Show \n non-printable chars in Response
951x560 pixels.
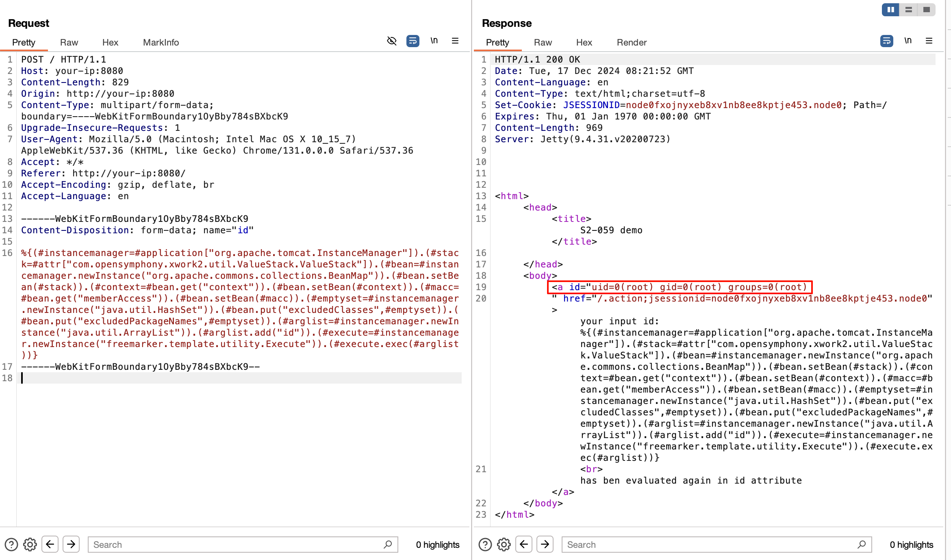tap(908, 41)
